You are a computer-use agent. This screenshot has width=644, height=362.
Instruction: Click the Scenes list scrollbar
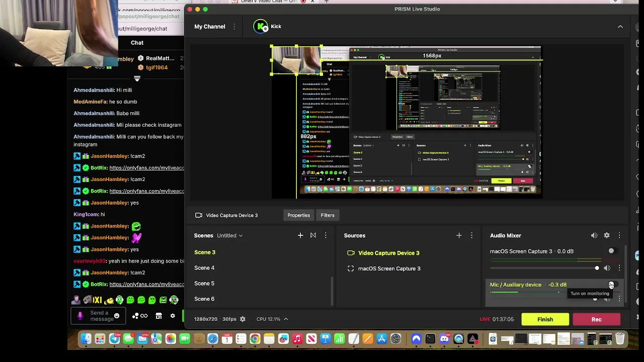coord(332,291)
